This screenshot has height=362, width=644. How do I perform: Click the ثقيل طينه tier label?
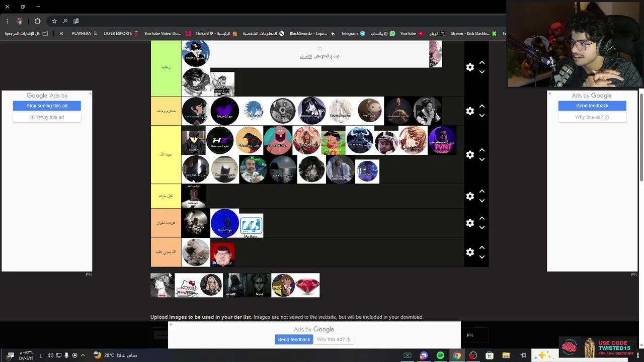point(166,196)
